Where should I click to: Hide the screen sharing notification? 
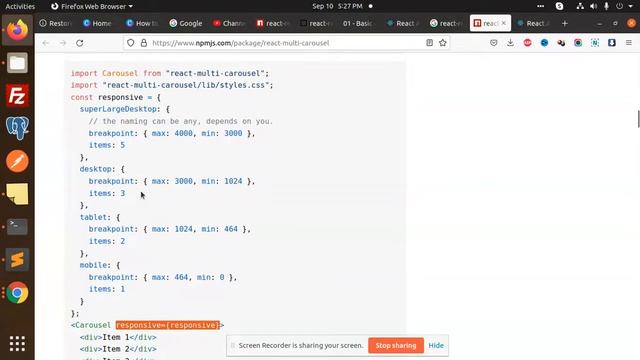436,345
